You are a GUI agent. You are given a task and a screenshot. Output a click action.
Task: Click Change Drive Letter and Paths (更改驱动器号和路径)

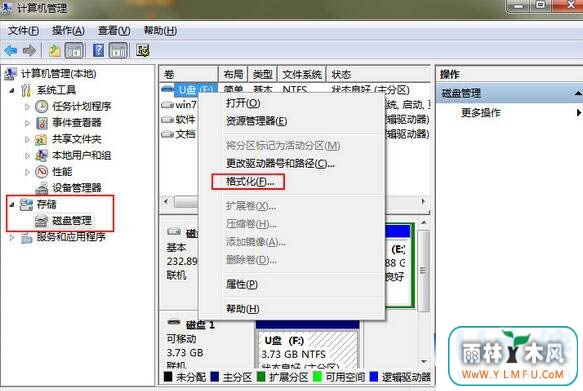pyautogui.click(x=280, y=163)
